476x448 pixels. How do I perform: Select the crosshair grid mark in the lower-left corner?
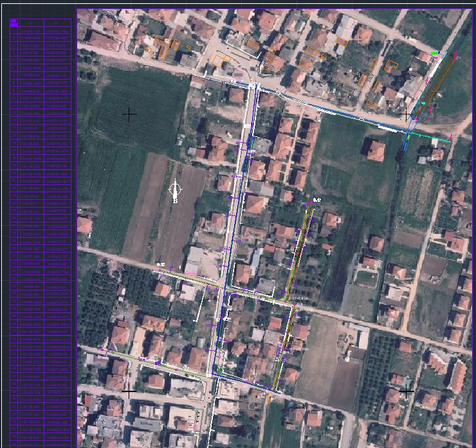pos(129,391)
